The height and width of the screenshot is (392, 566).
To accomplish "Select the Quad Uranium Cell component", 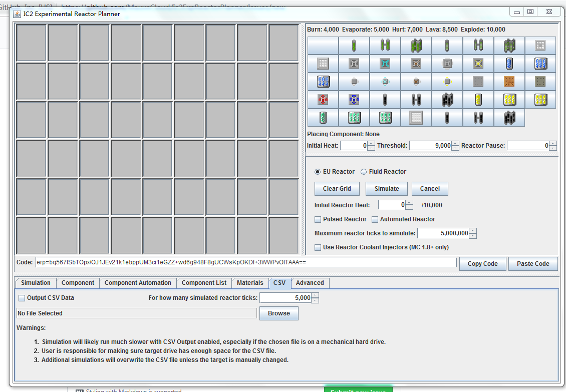I will coord(416,46).
